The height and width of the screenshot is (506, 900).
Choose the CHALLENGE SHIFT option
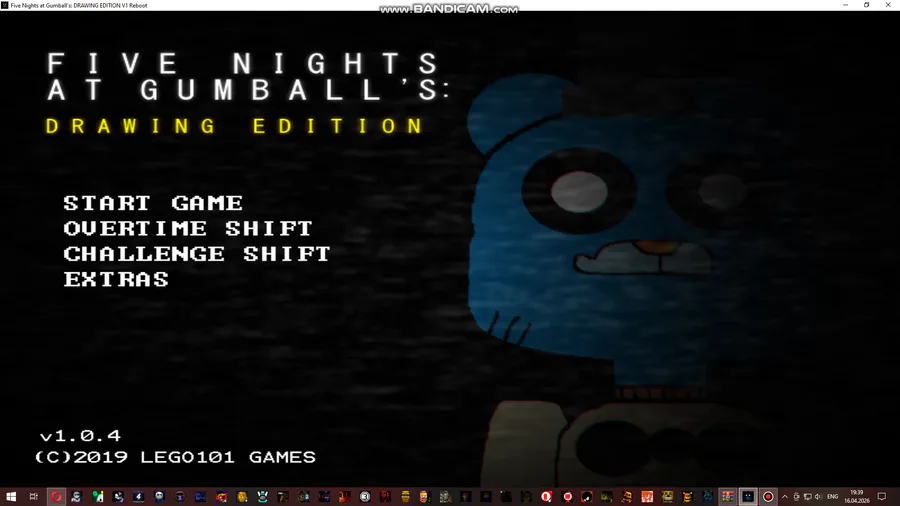[x=197, y=254]
